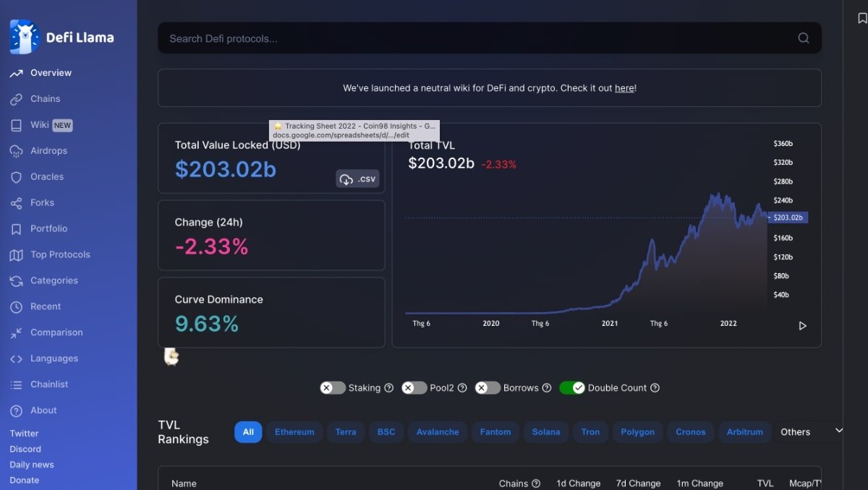The height and width of the screenshot is (490, 868).
Task: Filter rankings by Avalanche
Action: click(x=438, y=432)
